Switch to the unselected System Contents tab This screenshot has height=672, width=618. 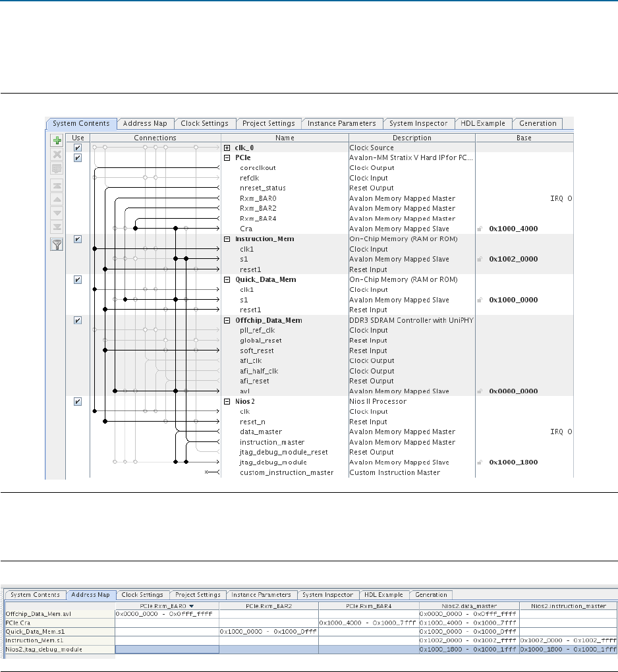[x=35, y=595]
